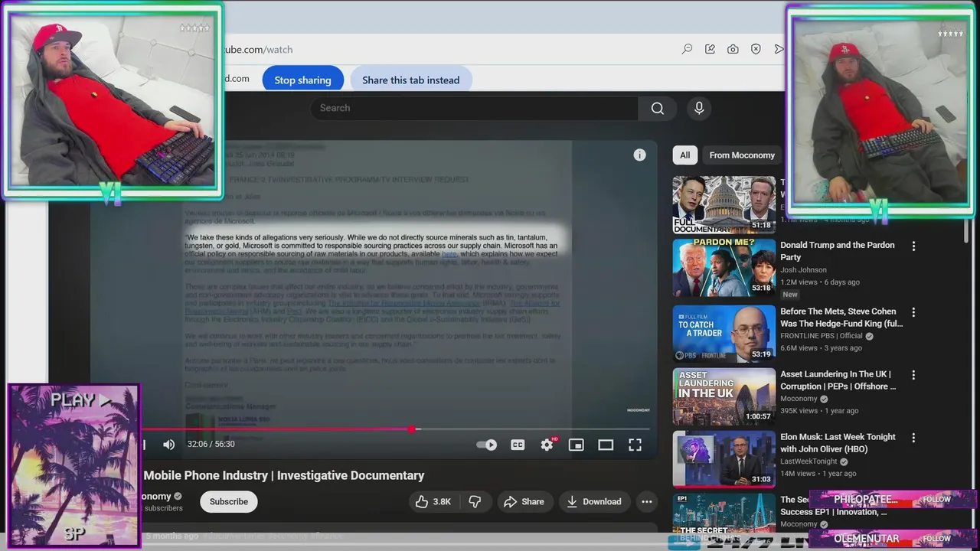Open Elon Musk: Last Week Tonight title link
Screen dimensions: 980x551
pyautogui.click(x=838, y=443)
